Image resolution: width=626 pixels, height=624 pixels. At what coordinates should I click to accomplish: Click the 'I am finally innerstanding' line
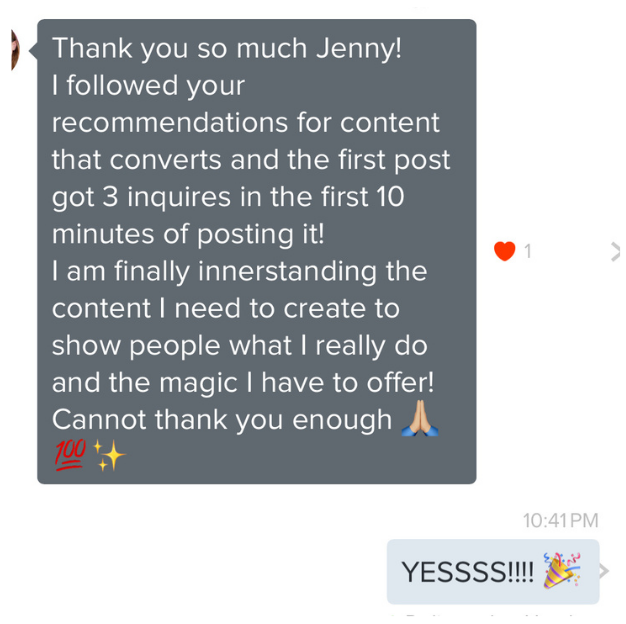(x=240, y=271)
